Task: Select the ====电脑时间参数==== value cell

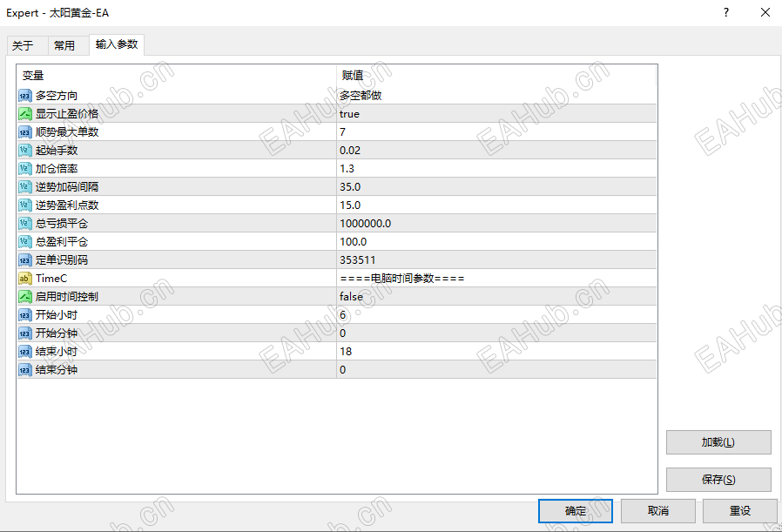Action: [x=496, y=279]
